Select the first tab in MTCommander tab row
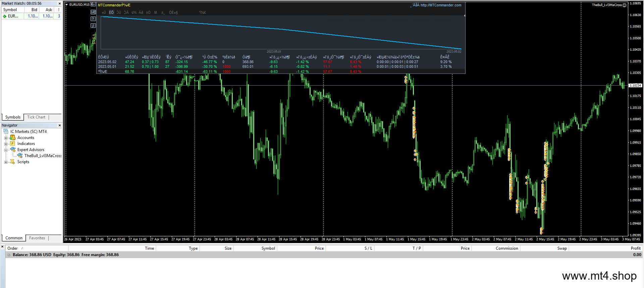Viewport: 644px width, 288px height. point(104,12)
